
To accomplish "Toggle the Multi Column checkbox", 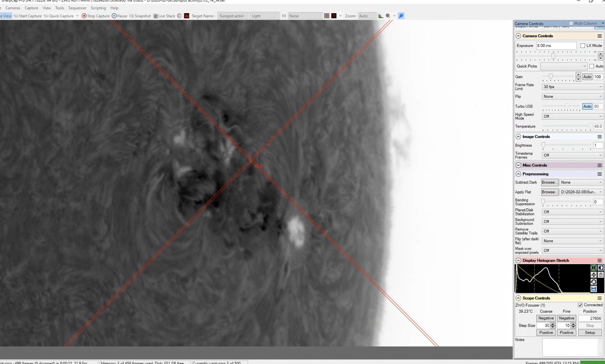I will pos(571,24).
